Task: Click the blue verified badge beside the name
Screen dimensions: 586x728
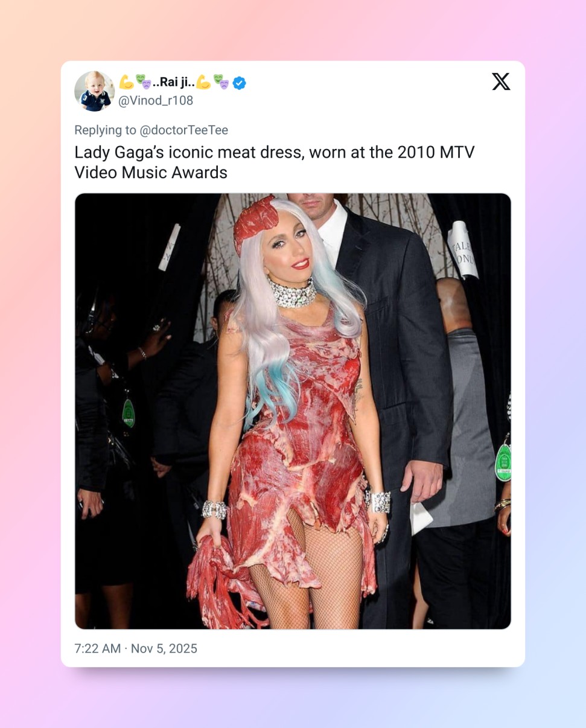Action: pos(240,83)
